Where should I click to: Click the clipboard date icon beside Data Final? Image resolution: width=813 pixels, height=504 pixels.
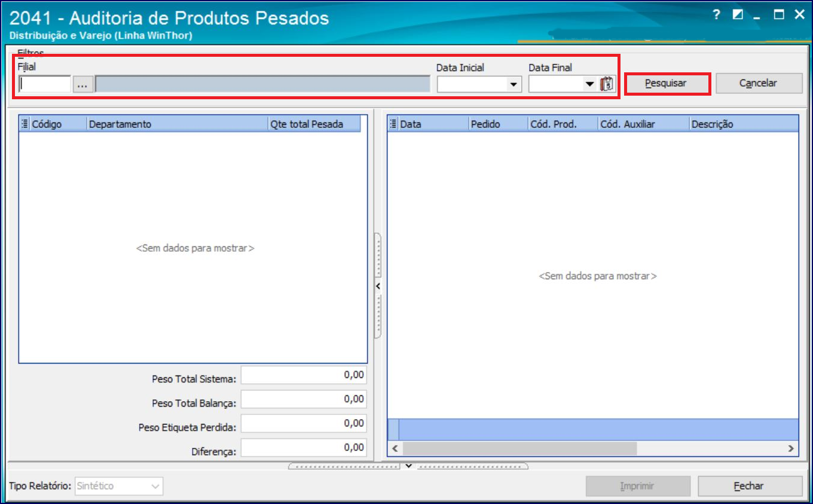[607, 84]
